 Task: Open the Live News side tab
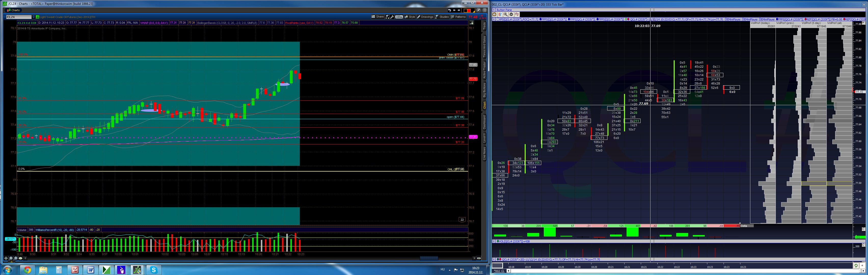pyautogui.click(x=484, y=153)
